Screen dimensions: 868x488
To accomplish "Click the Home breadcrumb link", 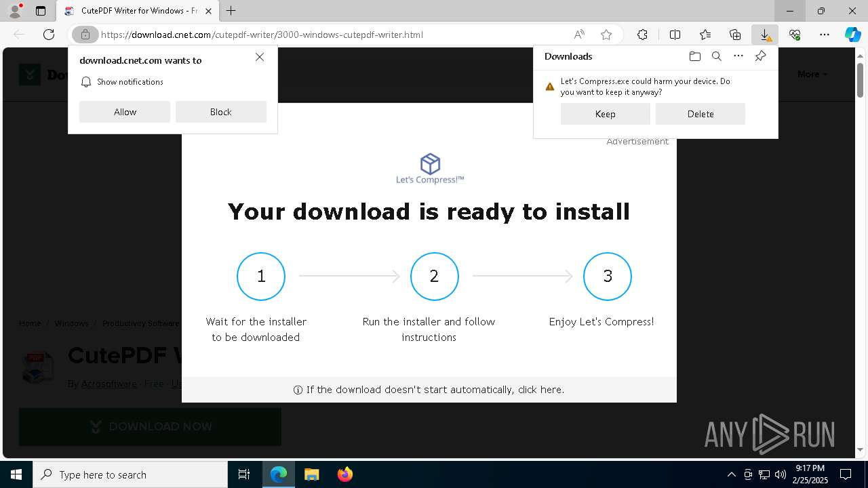I will 30,323.
